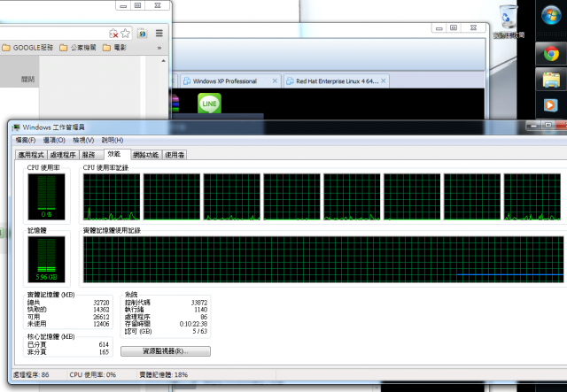Image resolution: width=567 pixels, height=392 pixels.
Task: Click the Windows Explorer taskbar icon
Action: (x=551, y=81)
